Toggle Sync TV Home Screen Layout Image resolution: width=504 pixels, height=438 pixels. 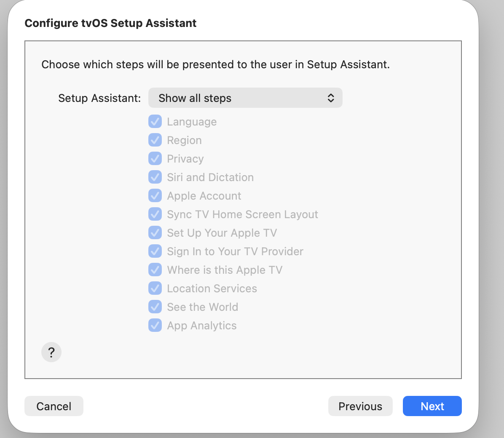click(x=155, y=214)
